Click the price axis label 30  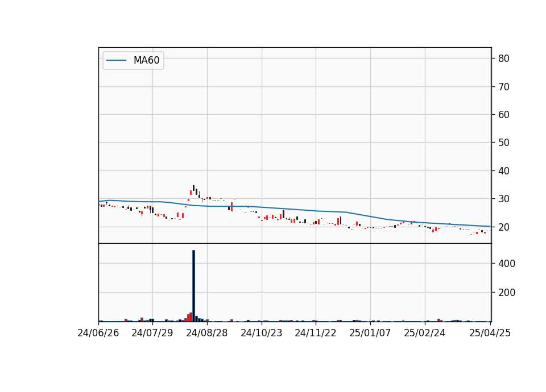(x=503, y=199)
